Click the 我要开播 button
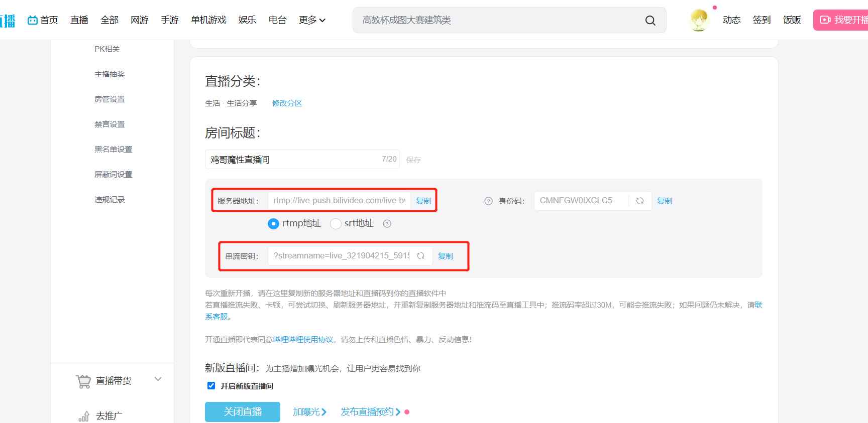Screen dimensions: 868x423 [x=841, y=20]
